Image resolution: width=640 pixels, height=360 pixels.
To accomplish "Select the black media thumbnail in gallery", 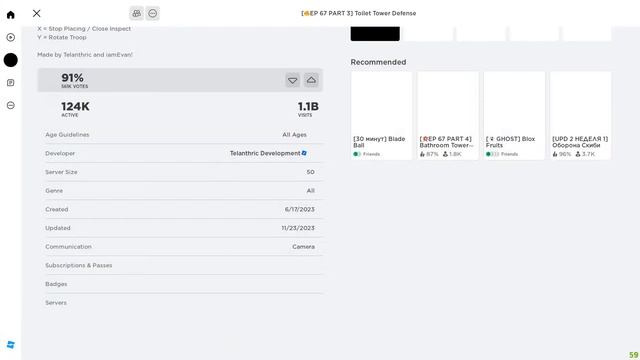I will click(375, 33).
